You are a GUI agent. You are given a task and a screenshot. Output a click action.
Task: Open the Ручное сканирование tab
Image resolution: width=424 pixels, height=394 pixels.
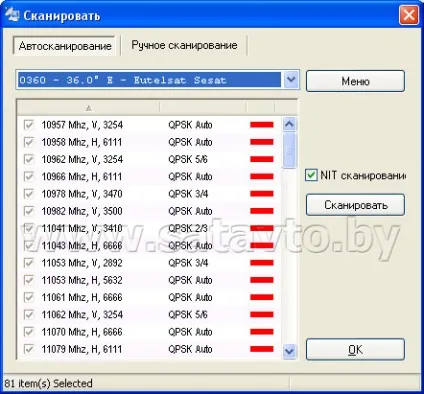[x=184, y=45]
